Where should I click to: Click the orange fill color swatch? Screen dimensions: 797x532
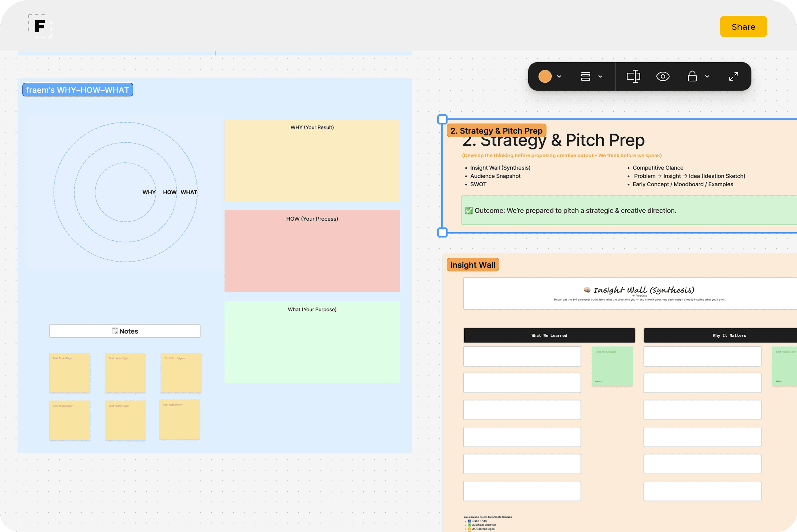click(545, 76)
